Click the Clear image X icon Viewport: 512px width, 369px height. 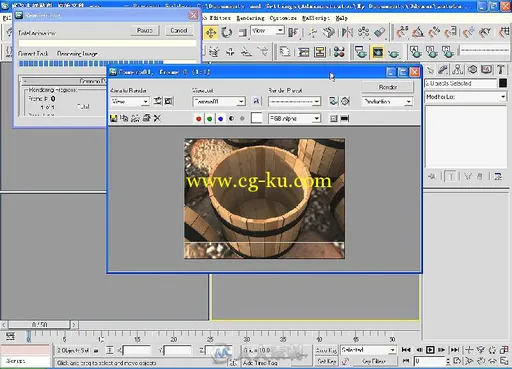coord(157,118)
